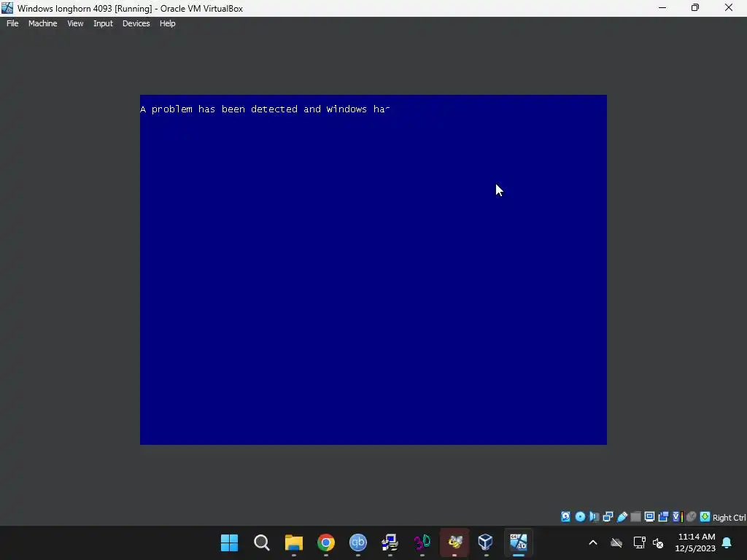The width and height of the screenshot is (747, 560).
Task: Click the keyboard capture arrow indicator
Action: point(705,517)
